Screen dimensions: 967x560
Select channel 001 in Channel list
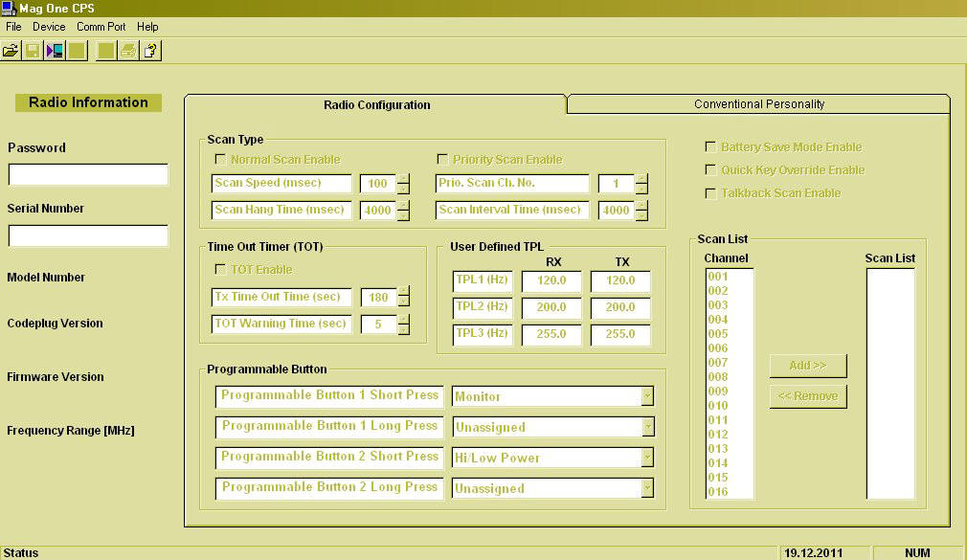pyautogui.click(x=718, y=277)
